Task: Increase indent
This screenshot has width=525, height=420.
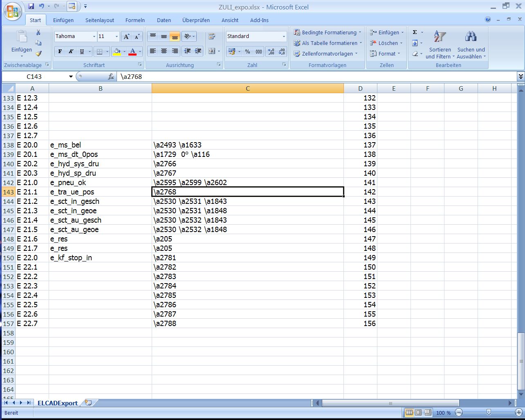Action: (x=198, y=51)
